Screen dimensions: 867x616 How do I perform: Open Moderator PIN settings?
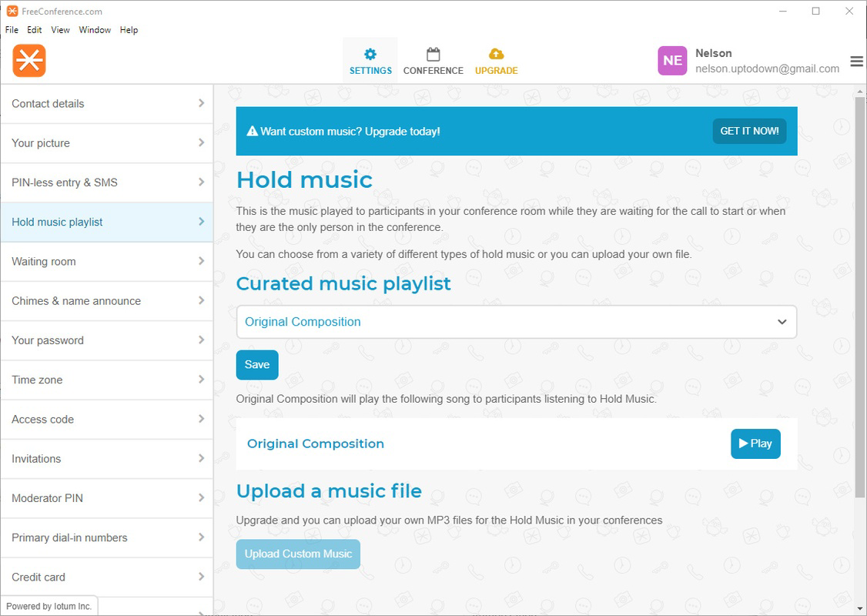pos(107,498)
